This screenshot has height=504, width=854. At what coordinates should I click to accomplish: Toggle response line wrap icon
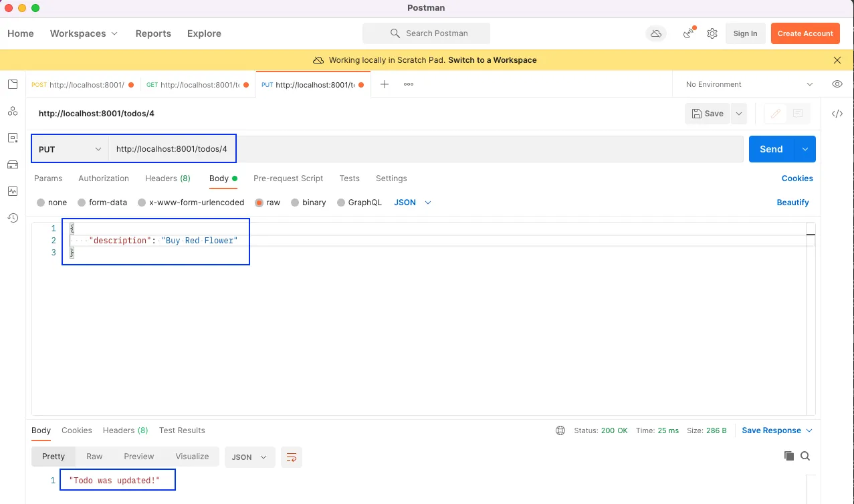[292, 457]
